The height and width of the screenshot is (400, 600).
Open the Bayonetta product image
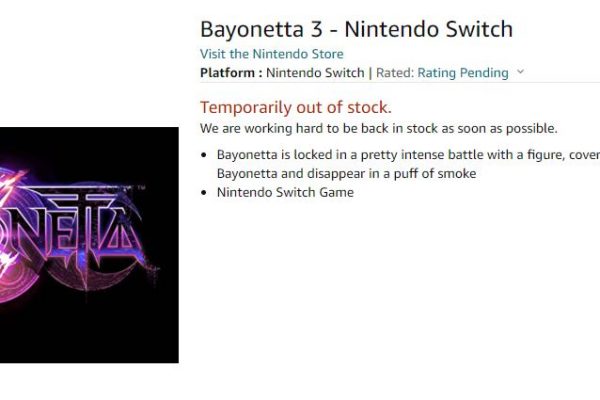coord(89,245)
